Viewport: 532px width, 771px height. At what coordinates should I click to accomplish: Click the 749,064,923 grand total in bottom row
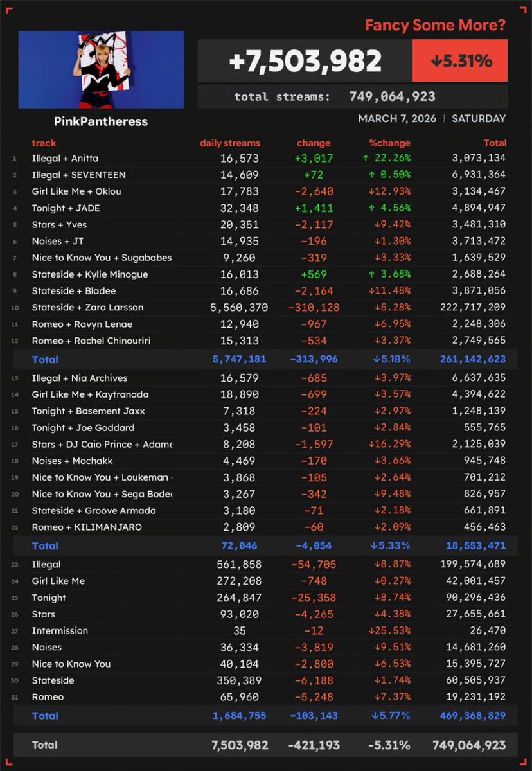(468, 745)
